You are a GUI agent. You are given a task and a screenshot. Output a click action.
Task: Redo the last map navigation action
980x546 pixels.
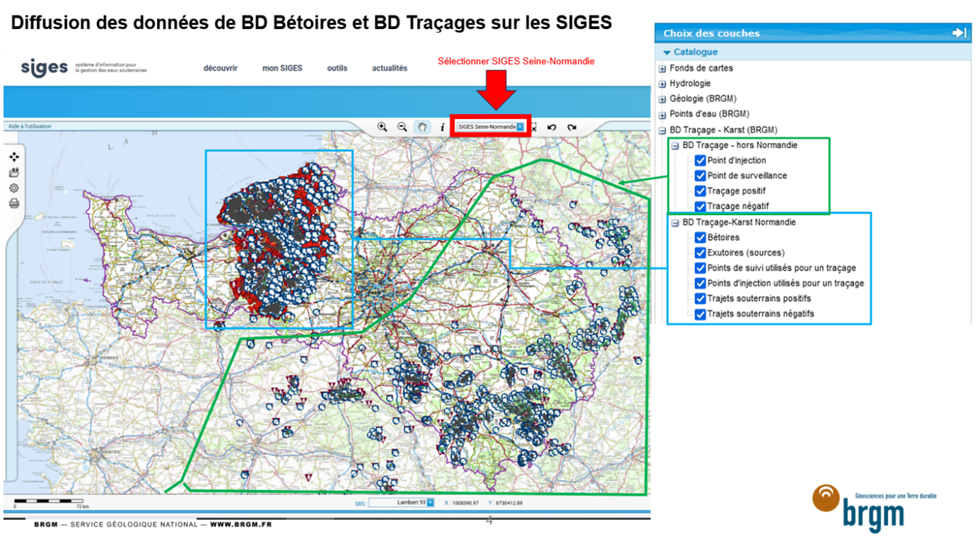pyautogui.click(x=571, y=127)
